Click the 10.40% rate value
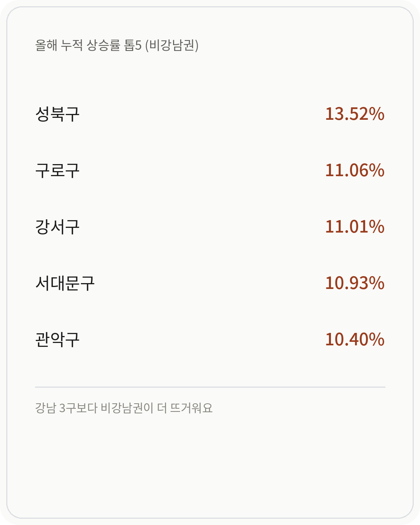The width and height of the screenshot is (420, 525). click(x=355, y=339)
